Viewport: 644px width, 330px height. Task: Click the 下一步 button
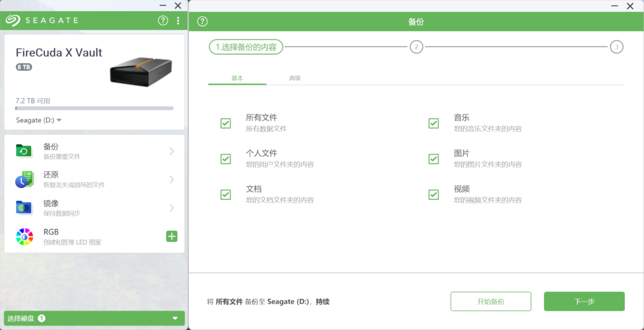[584, 302]
